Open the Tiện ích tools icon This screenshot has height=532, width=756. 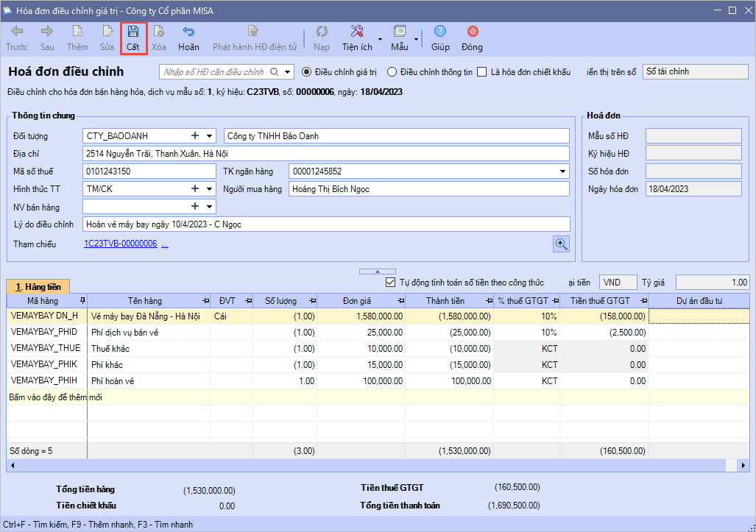pyautogui.click(x=357, y=32)
